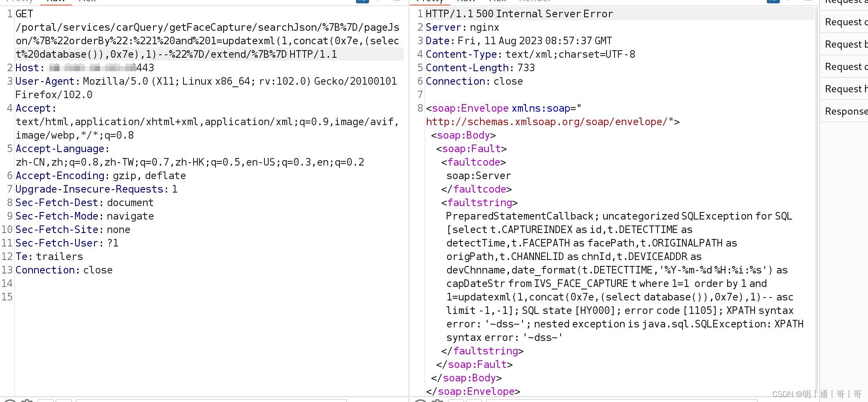This screenshot has height=402, width=868.
Task: Click 'Connection: close' on response line 6
Action: (x=474, y=81)
